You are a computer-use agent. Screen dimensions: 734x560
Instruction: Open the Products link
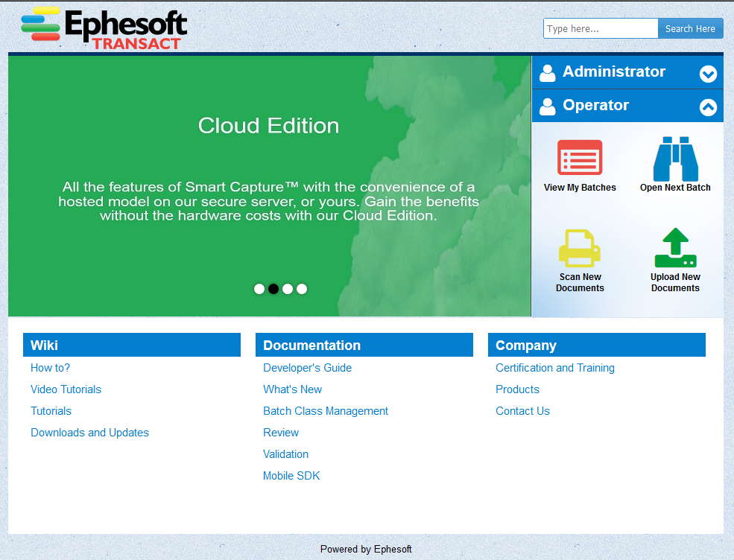tap(517, 389)
